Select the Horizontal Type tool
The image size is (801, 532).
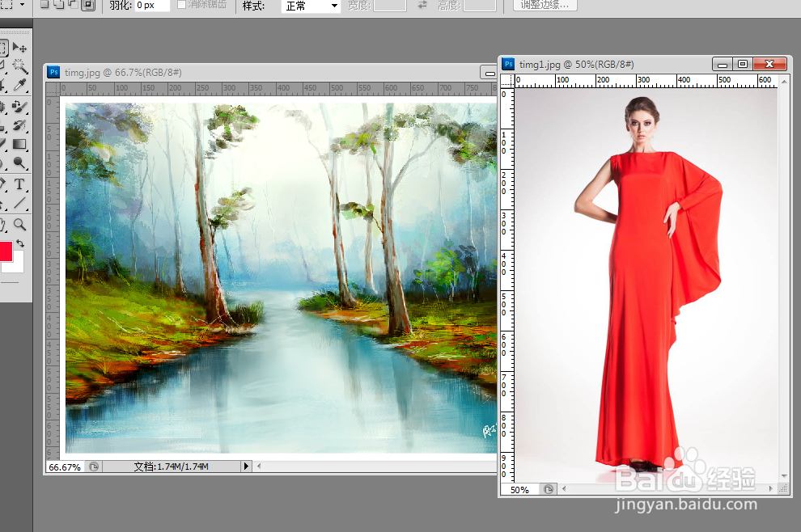19,184
